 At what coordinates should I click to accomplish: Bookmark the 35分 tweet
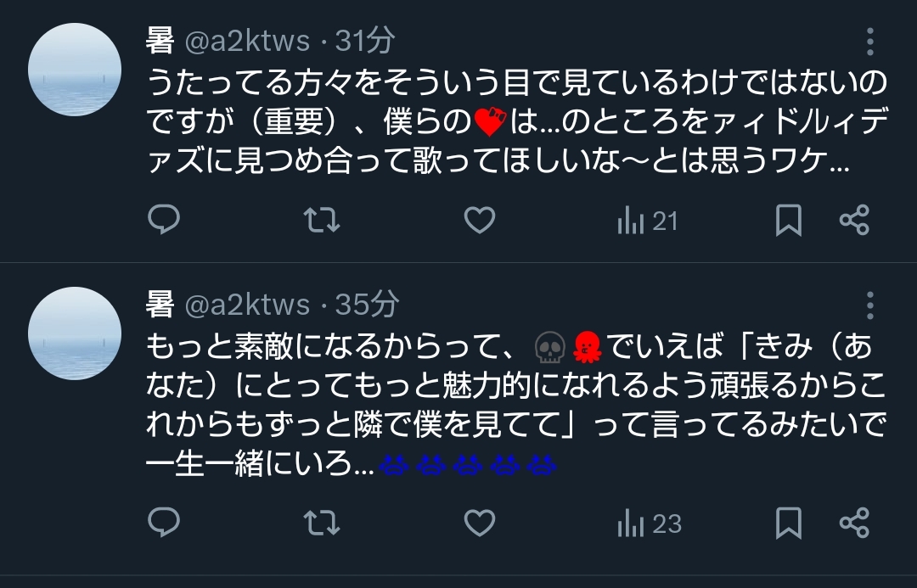click(788, 523)
